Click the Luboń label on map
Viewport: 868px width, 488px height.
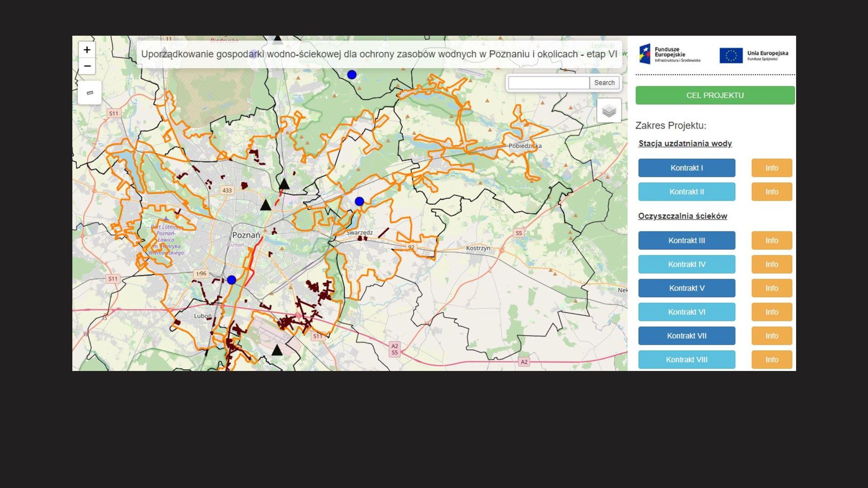pos(203,316)
